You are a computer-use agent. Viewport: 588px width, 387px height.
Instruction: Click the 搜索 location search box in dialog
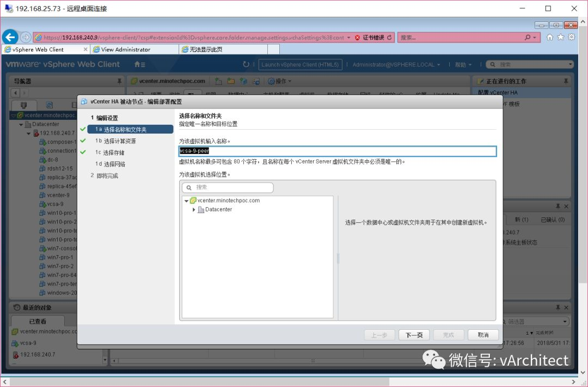click(228, 188)
